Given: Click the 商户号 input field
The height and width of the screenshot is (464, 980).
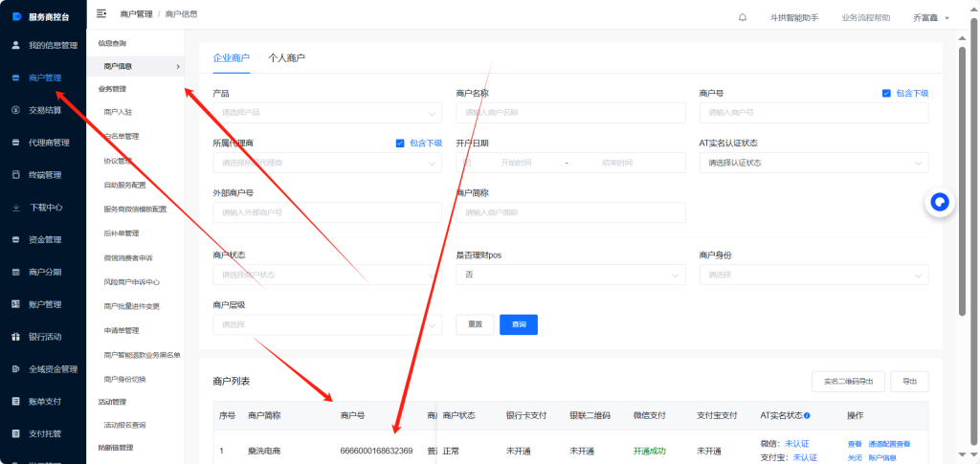Looking at the screenshot, I should (x=813, y=113).
